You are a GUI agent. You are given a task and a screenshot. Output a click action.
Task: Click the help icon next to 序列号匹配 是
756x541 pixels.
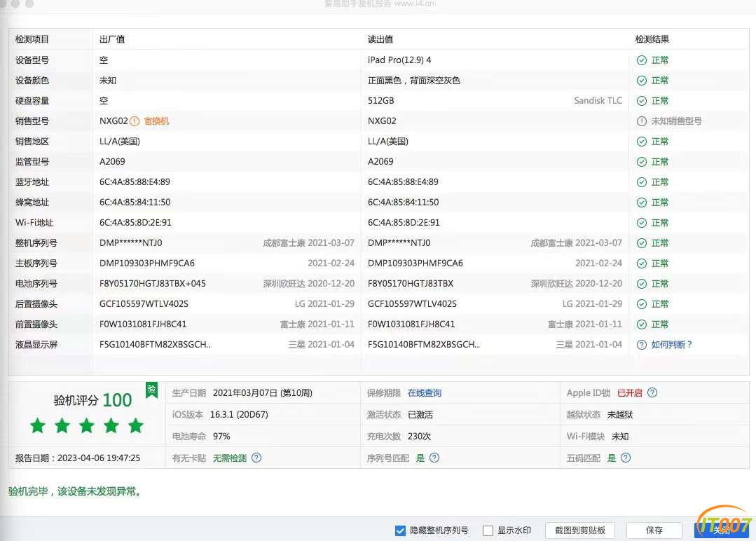click(434, 458)
